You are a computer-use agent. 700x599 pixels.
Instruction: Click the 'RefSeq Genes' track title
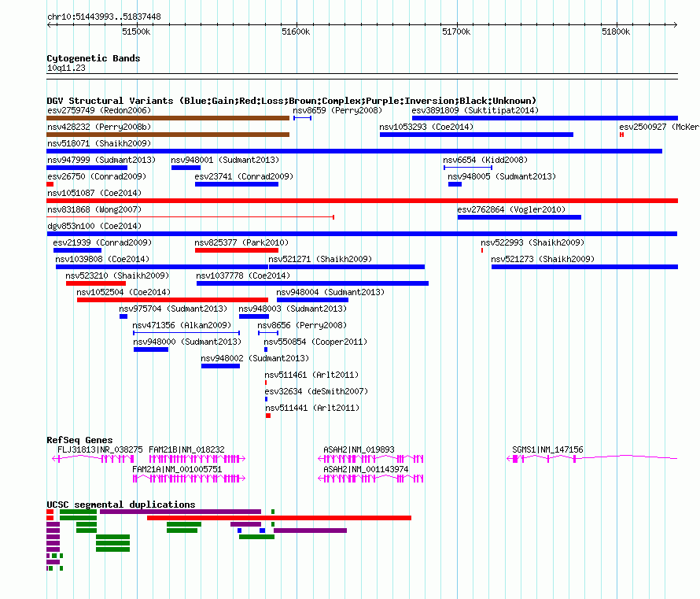pos(79,440)
